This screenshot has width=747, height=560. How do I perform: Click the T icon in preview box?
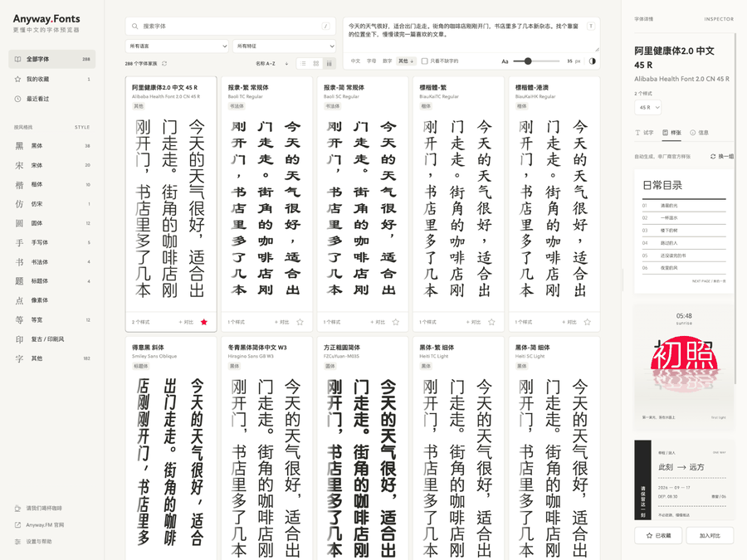tap(591, 27)
